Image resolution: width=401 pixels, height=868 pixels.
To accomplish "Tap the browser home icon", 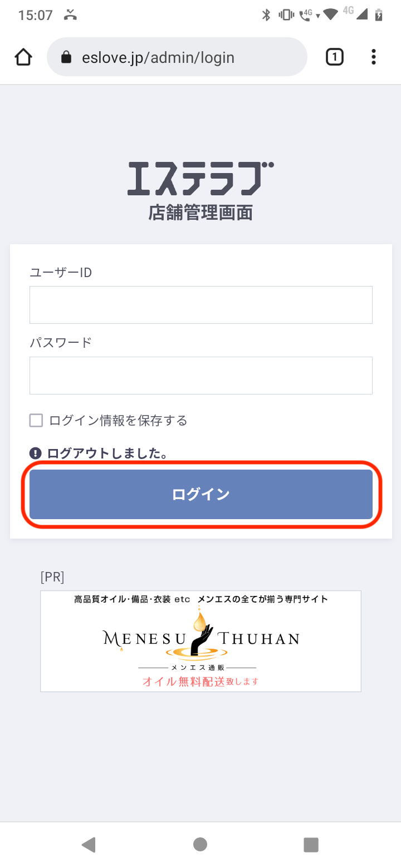I will coord(23,57).
